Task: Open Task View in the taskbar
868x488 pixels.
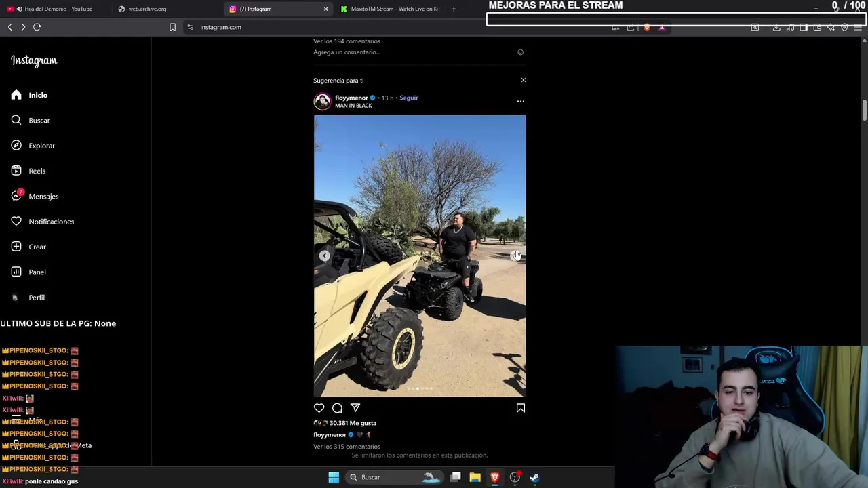Action: (456, 477)
